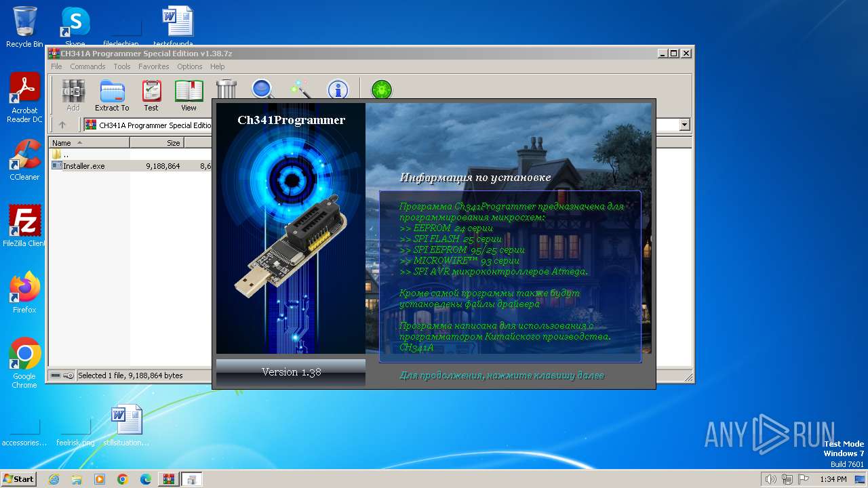The height and width of the screenshot is (488, 868).
Task: Click the Version 1.38 label
Action: click(291, 371)
